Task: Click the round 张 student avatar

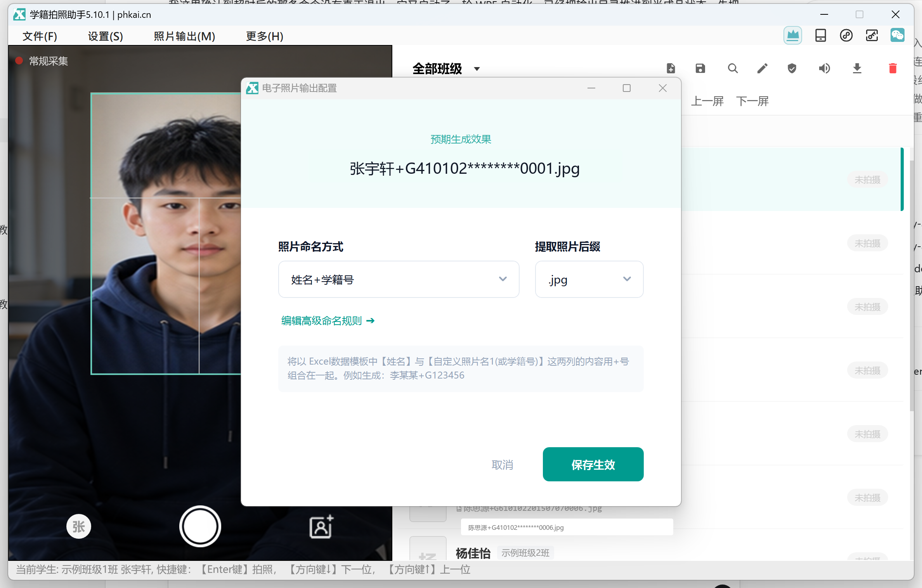Action: pos(78,526)
